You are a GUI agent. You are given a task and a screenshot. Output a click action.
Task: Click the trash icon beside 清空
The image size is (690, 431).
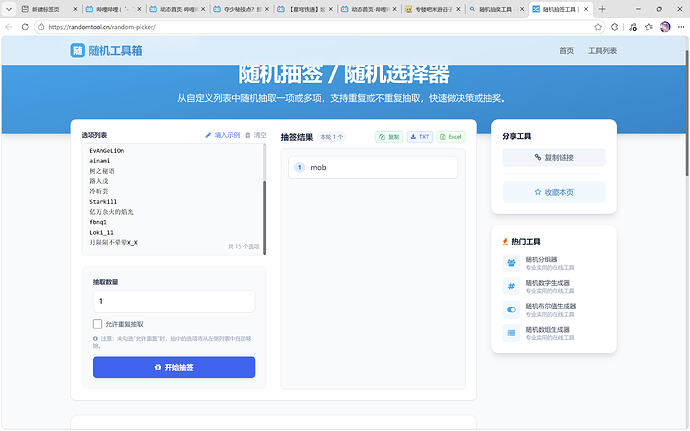(x=248, y=135)
